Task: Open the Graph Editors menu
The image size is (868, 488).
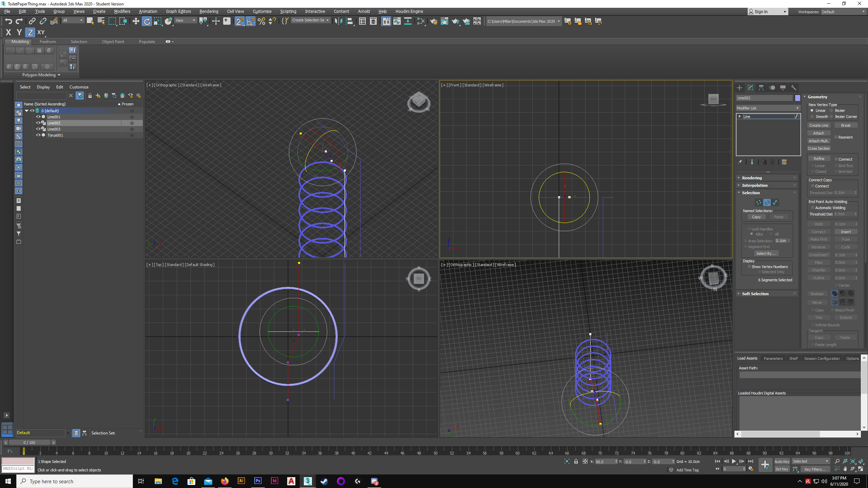Action: (x=178, y=12)
